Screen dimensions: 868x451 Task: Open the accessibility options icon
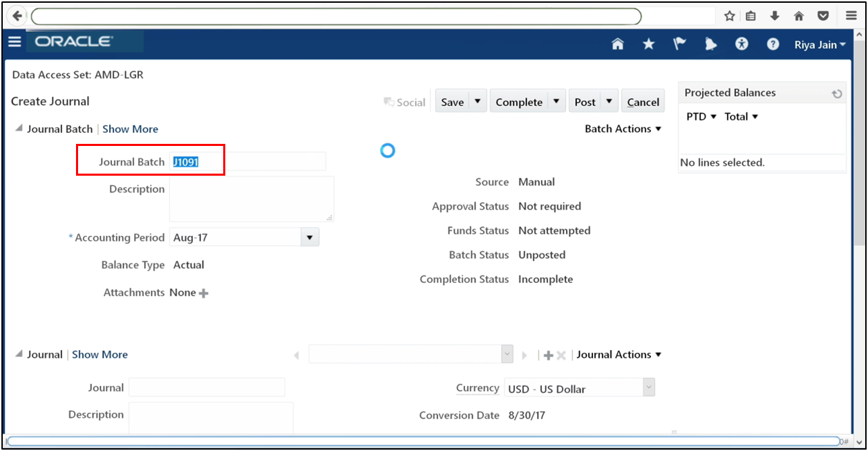tap(742, 44)
